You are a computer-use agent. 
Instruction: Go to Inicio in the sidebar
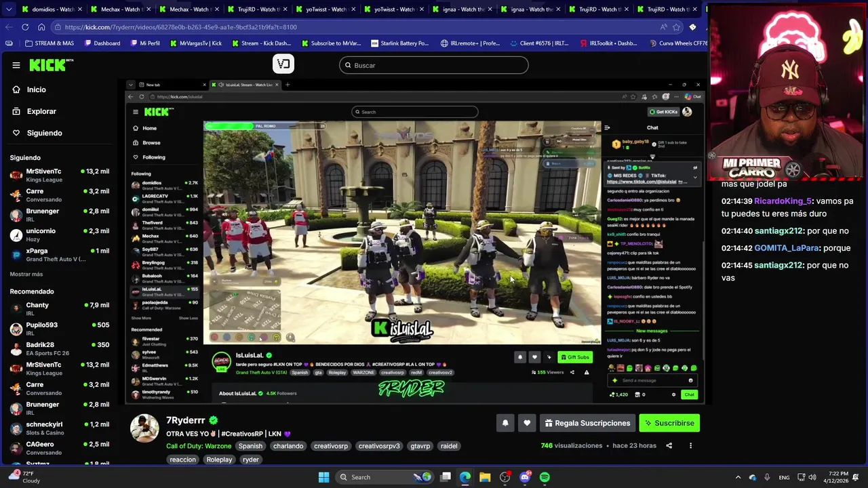[x=37, y=89]
